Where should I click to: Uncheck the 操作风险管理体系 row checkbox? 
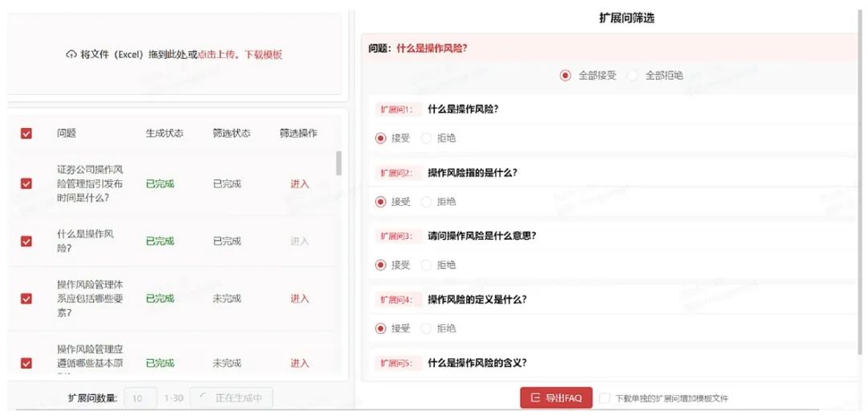(26, 299)
